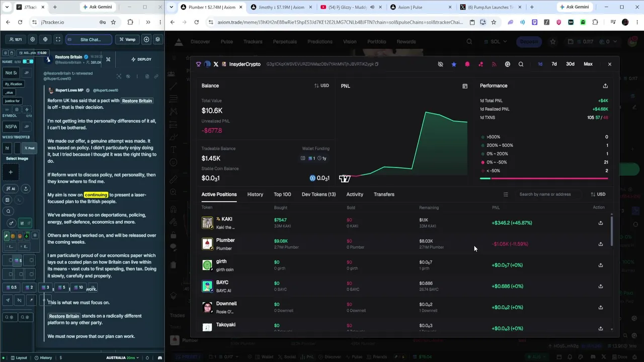Click Select Image plus box in J7Tracker
The width and height of the screenshot is (644, 362).
click(x=11, y=172)
